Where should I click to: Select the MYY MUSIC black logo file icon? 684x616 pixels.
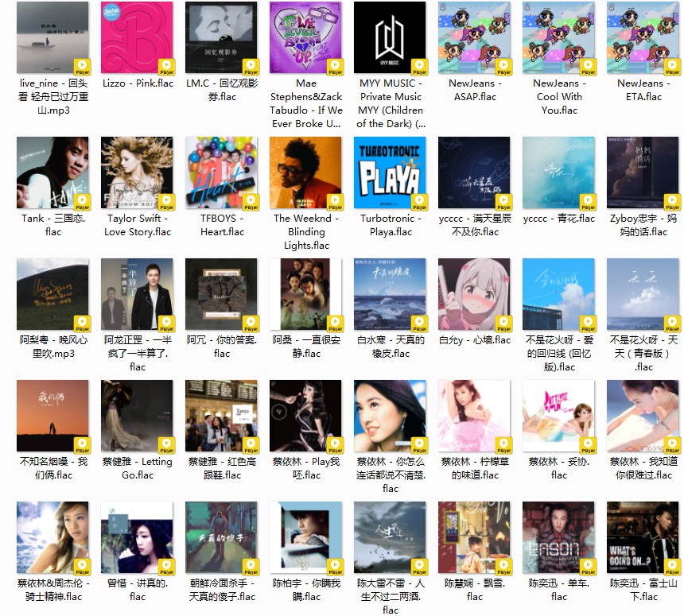390,37
